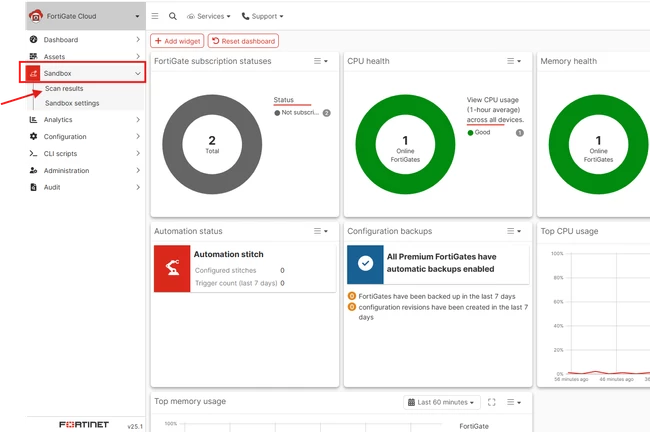Click the Audit document icon
Viewport: 650px width, 432px height.
(x=34, y=187)
